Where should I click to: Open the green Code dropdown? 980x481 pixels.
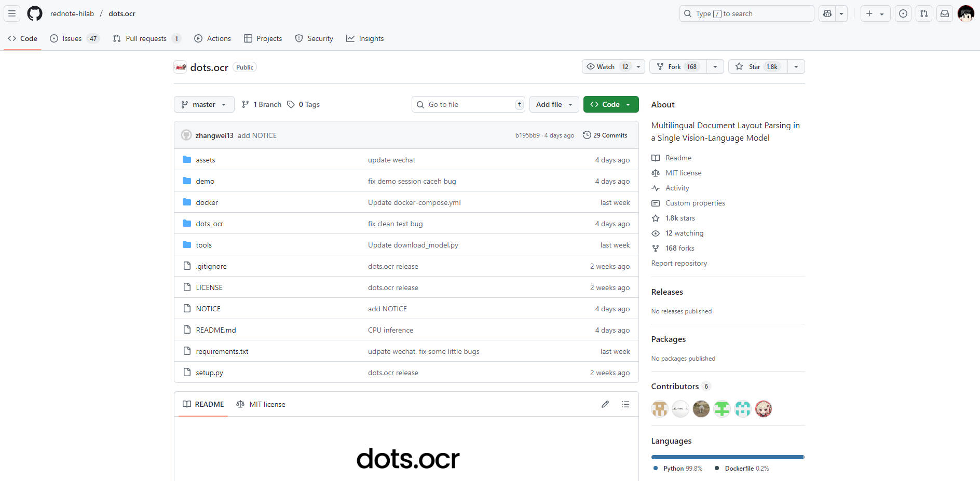click(x=611, y=104)
